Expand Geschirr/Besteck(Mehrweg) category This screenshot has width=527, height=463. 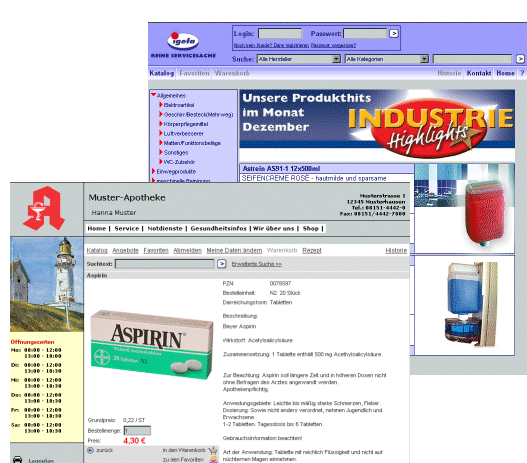161,114
